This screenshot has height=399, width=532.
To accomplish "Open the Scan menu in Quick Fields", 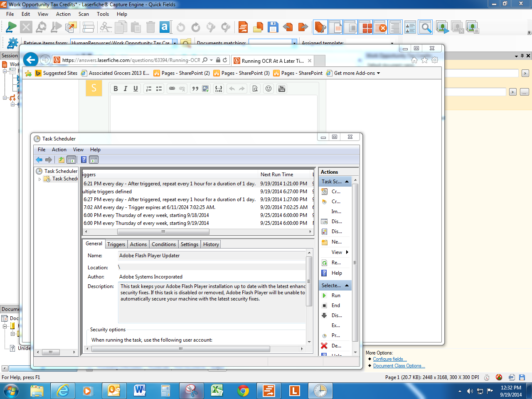I will coord(84,14).
